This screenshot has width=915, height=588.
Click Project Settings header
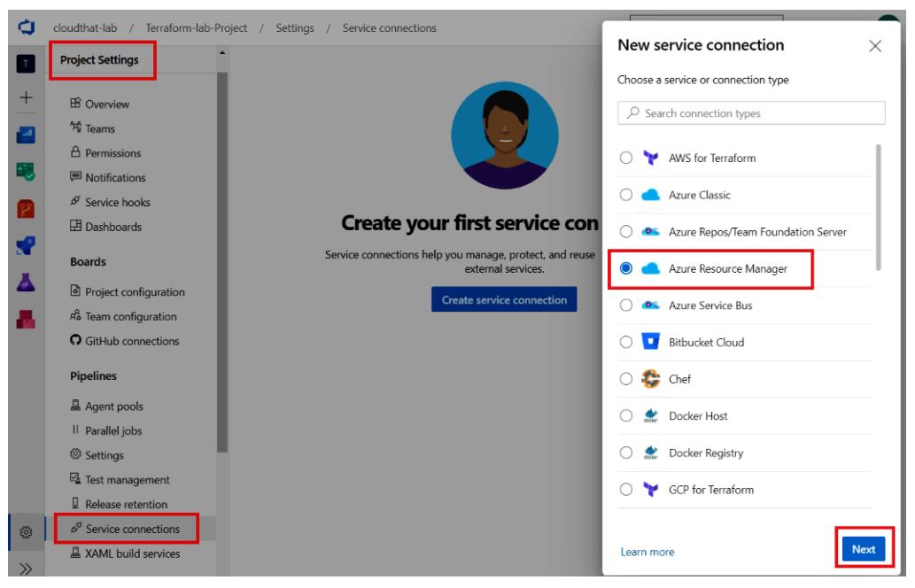tap(99, 59)
